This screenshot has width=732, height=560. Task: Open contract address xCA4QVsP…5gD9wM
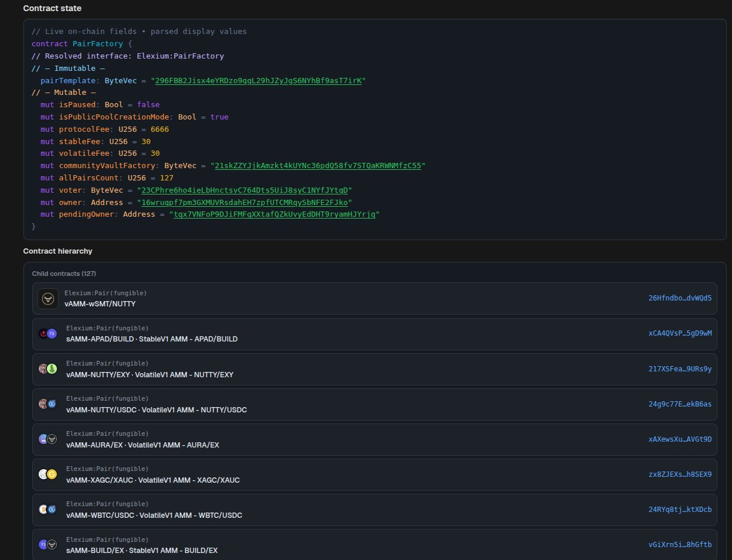click(x=680, y=333)
